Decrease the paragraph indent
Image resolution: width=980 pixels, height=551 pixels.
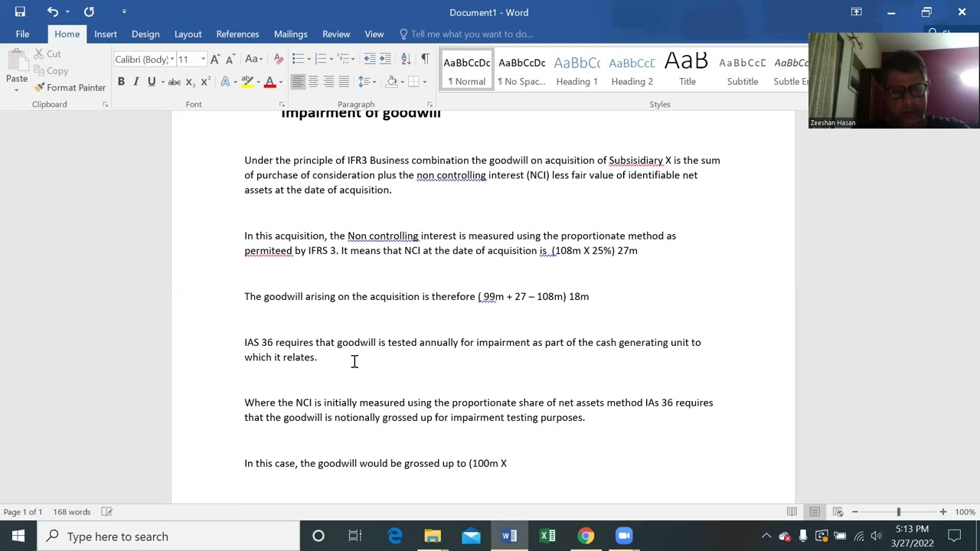tap(370, 59)
